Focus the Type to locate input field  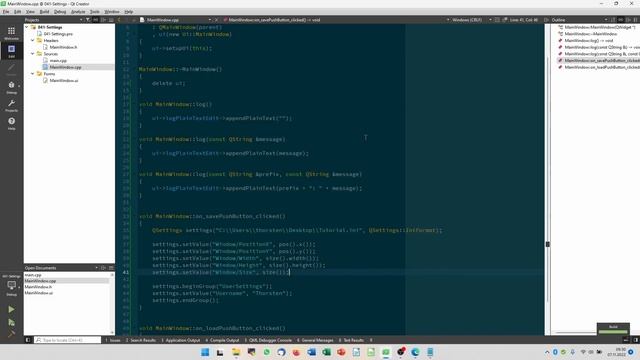[67, 340]
